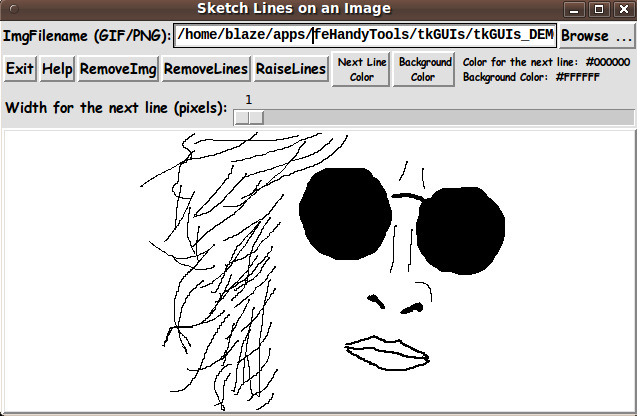Open the Help button
637x416 pixels.
coord(57,69)
